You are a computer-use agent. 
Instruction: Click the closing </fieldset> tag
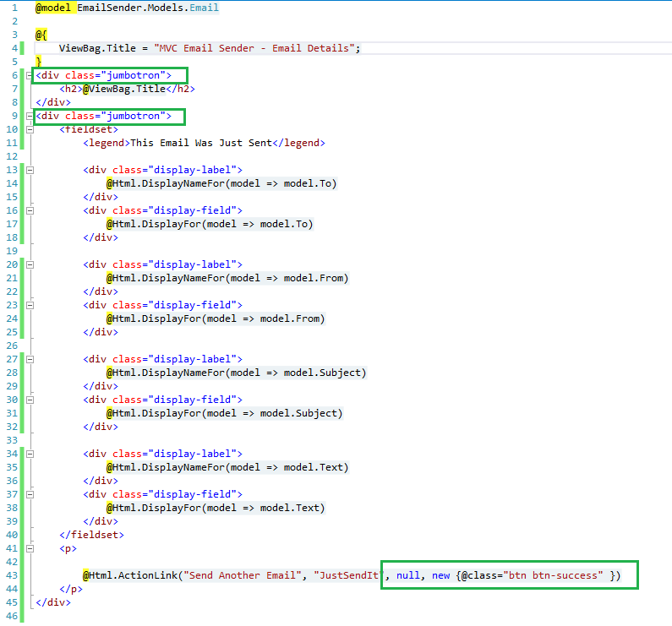(x=92, y=535)
